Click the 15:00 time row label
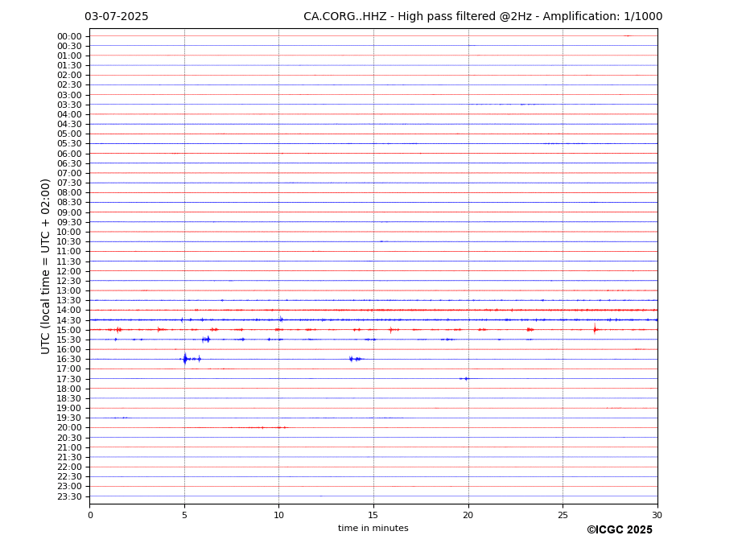Viewport: 746px width, 560px height. click(x=69, y=330)
